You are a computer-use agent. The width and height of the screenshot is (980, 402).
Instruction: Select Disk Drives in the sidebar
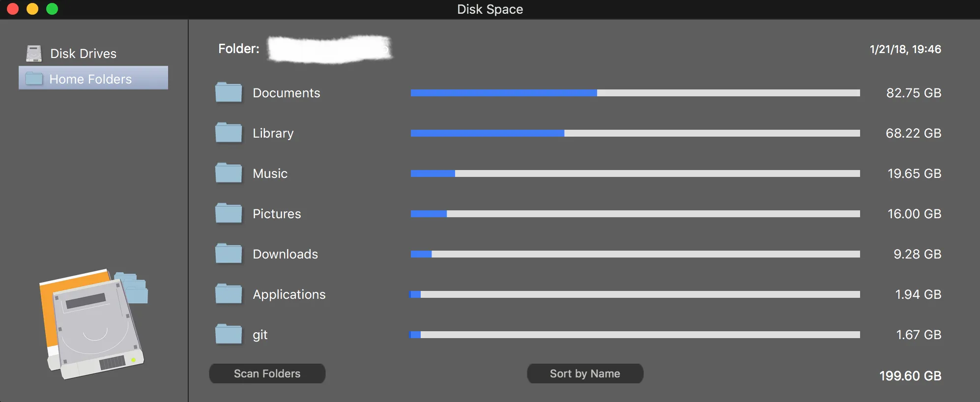coord(84,53)
